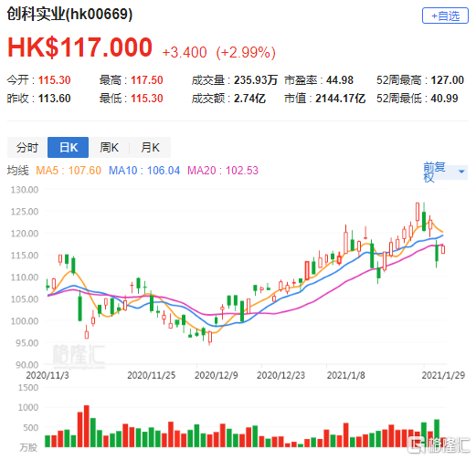
Task: Select the 日K daily chart tab
Action: (x=69, y=148)
